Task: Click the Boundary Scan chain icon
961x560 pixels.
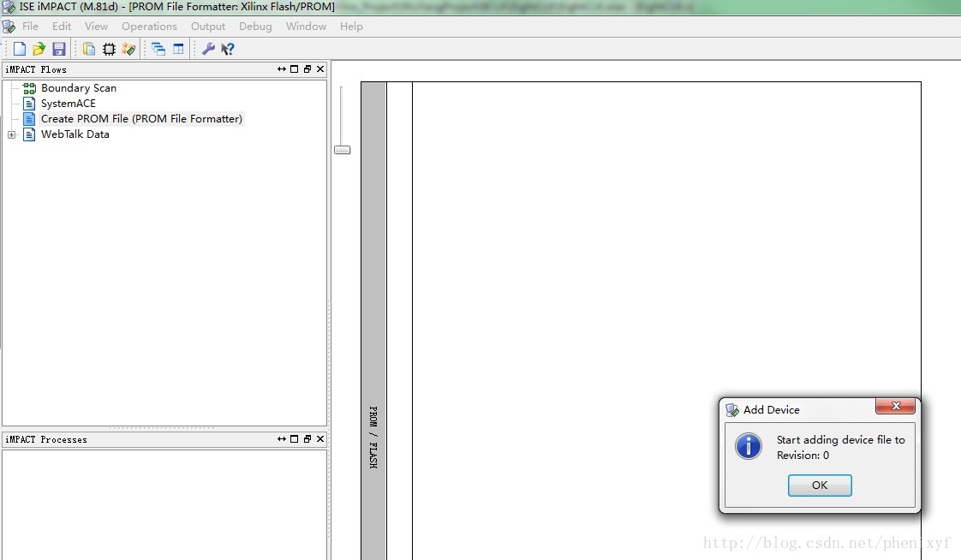Action: point(29,88)
